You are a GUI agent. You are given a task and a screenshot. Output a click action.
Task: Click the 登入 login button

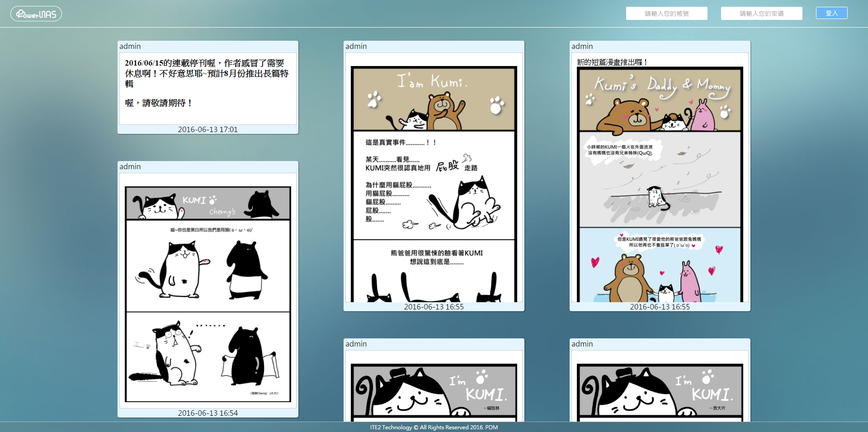click(832, 13)
